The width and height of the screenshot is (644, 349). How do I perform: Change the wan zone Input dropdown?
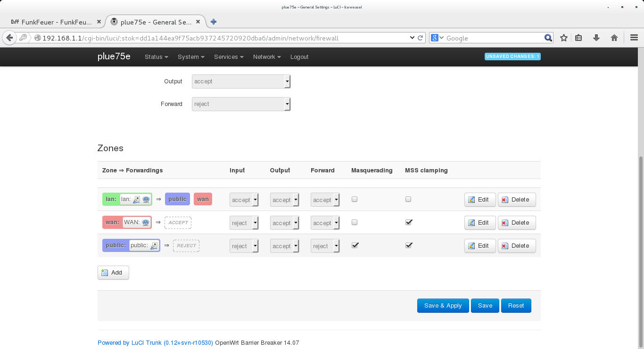pyautogui.click(x=244, y=223)
